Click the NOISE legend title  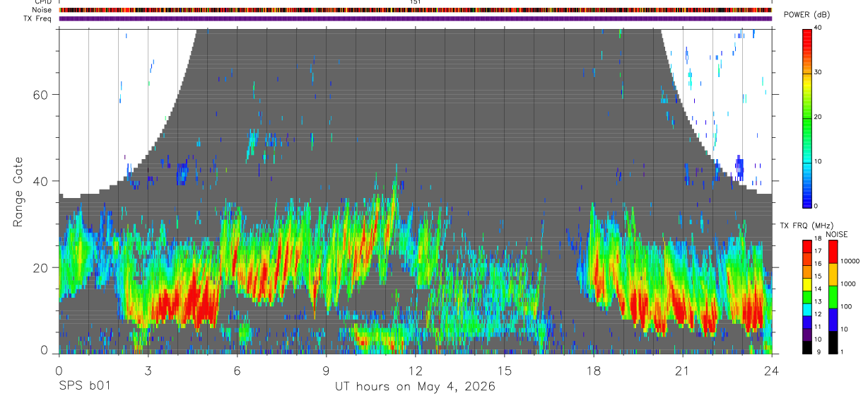pyautogui.click(x=836, y=234)
